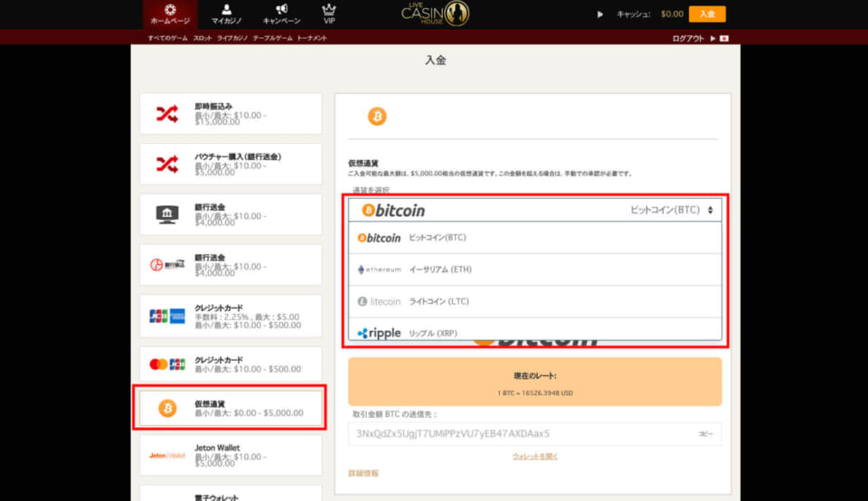The width and height of the screenshot is (868, 501).
Task: Open the bitcoin currency dropdown
Action: (x=534, y=210)
